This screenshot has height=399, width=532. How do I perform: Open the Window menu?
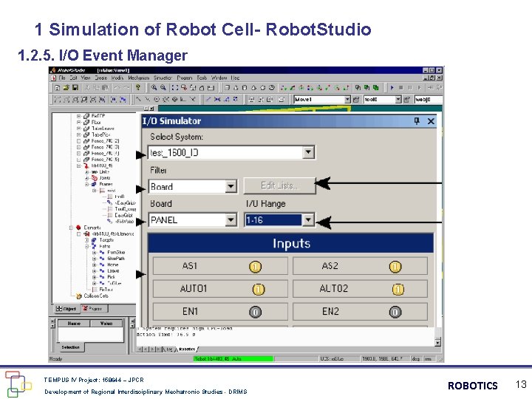pyautogui.click(x=219, y=78)
